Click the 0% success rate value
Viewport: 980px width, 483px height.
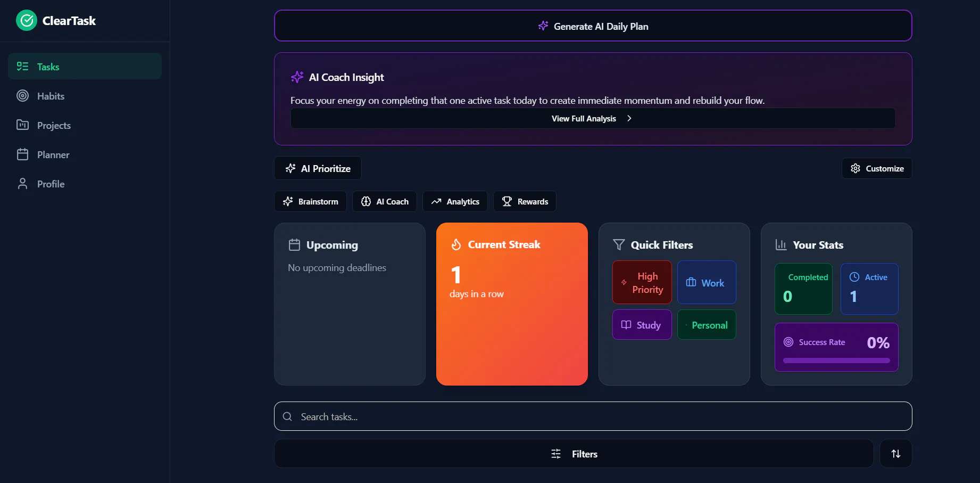[x=878, y=342]
